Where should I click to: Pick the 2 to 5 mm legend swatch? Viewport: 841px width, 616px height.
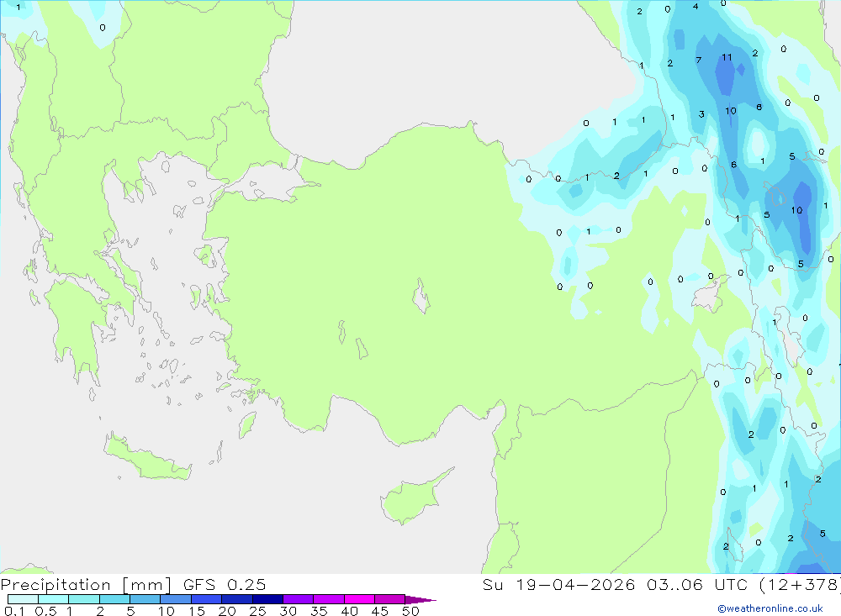pos(114,599)
